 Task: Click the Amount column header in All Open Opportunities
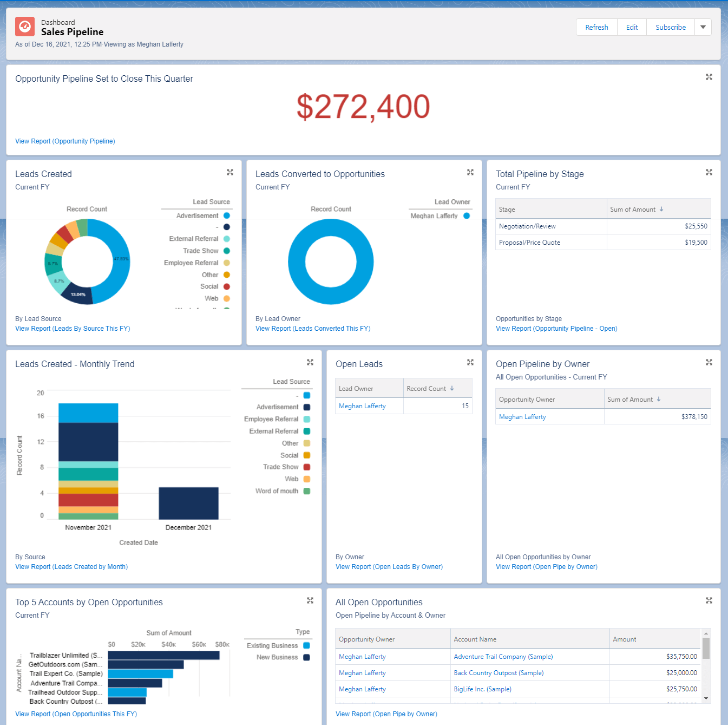655,639
